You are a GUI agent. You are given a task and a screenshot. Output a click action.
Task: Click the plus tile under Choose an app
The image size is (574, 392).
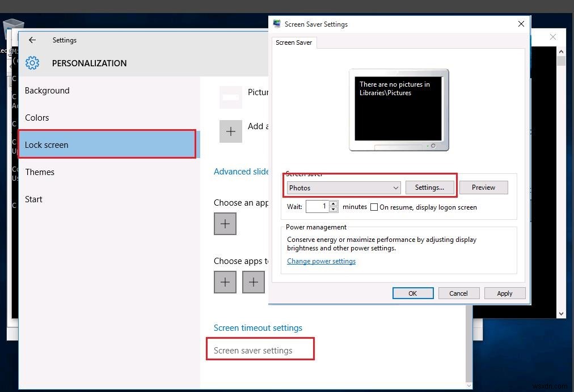point(225,224)
